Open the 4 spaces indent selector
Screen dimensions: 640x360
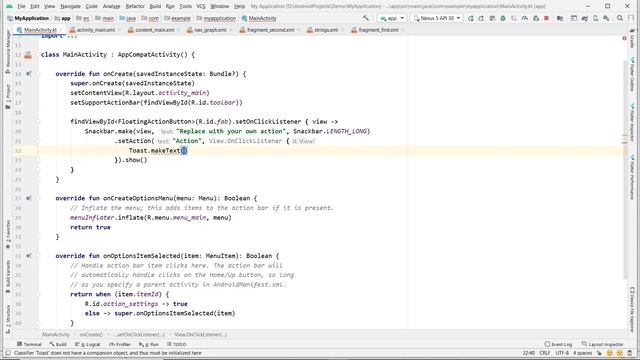582,353
